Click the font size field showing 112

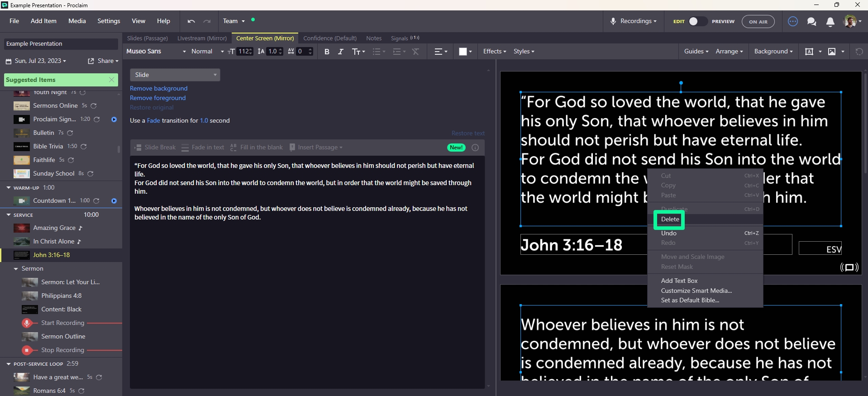pyautogui.click(x=243, y=52)
